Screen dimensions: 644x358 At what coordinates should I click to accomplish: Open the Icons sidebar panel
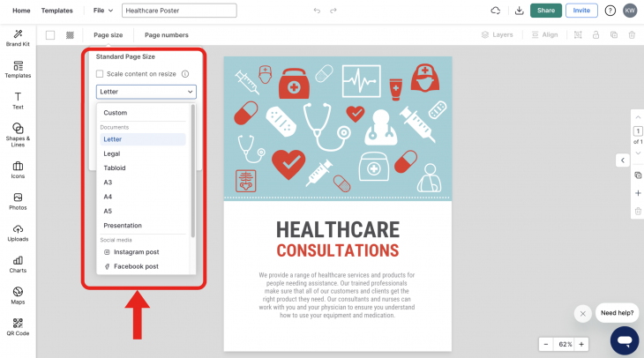tap(18, 169)
